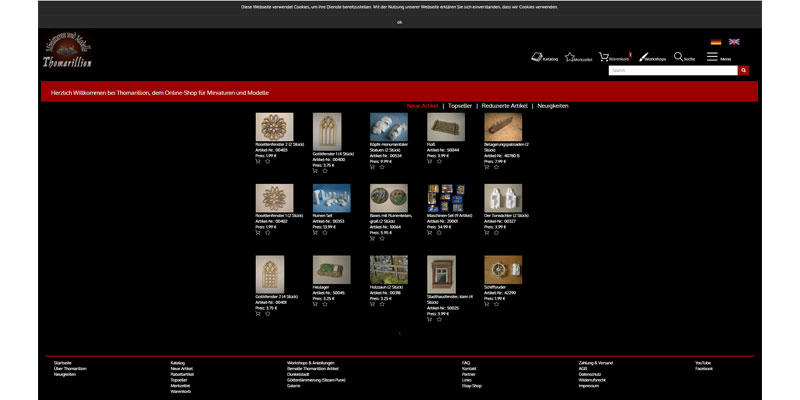Viewport: 800px width, 400px height.
Task: Switch to the Neuigkeiten tab
Action: pyautogui.click(x=553, y=105)
